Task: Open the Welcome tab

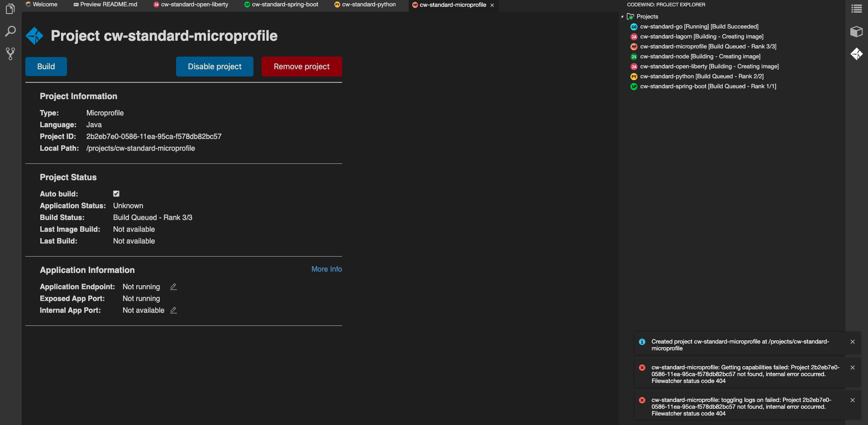Action: click(42, 5)
